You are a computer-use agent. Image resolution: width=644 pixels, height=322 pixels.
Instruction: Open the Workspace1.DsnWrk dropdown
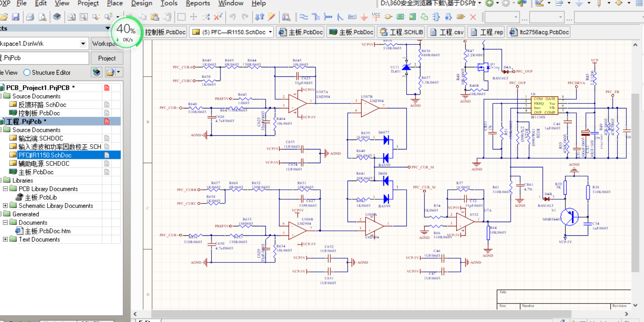click(83, 44)
